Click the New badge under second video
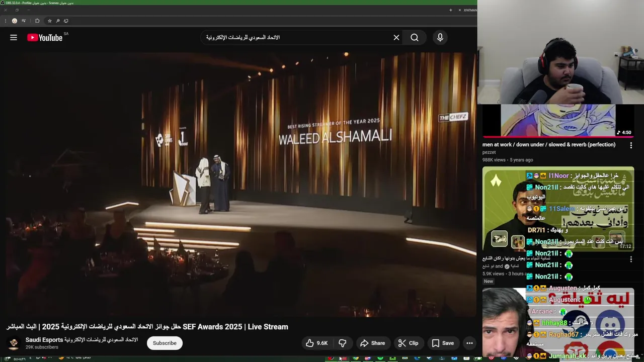The height and width of the screenshot is (362, 644). coord(489,282)
